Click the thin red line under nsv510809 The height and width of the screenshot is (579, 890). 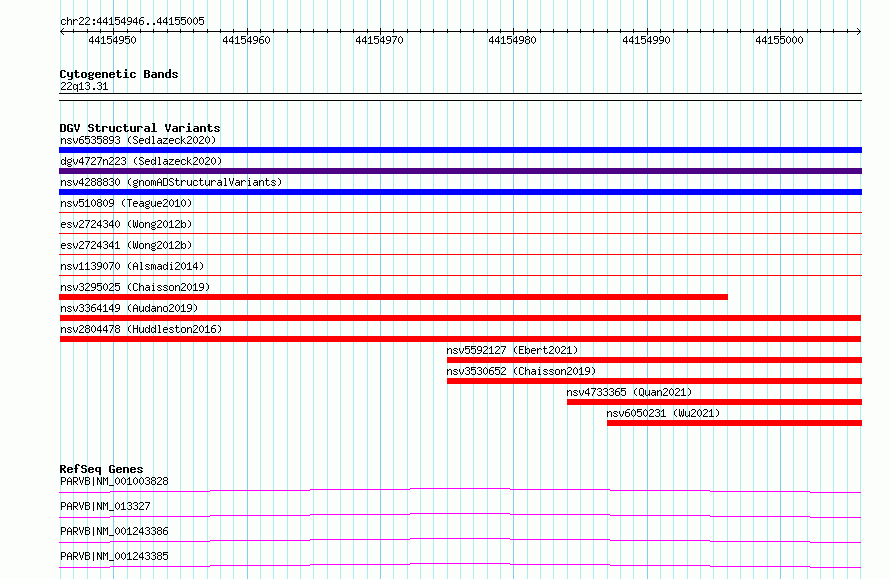pyautogui.click(x=460, y=212)
